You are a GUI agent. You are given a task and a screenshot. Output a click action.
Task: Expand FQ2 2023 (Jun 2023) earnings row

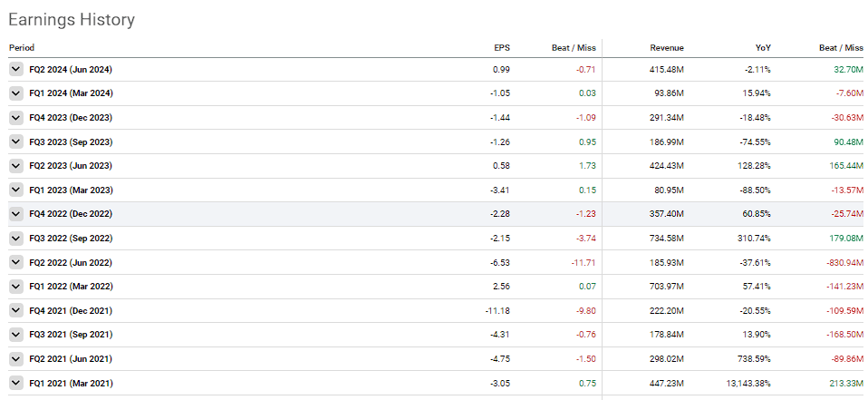click(15, 166)
